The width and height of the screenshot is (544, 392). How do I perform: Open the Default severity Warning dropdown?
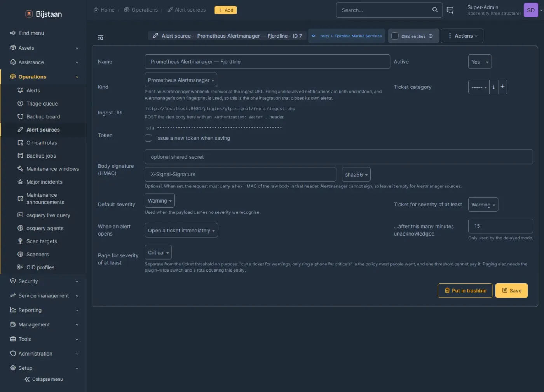[x=160, y=201]
